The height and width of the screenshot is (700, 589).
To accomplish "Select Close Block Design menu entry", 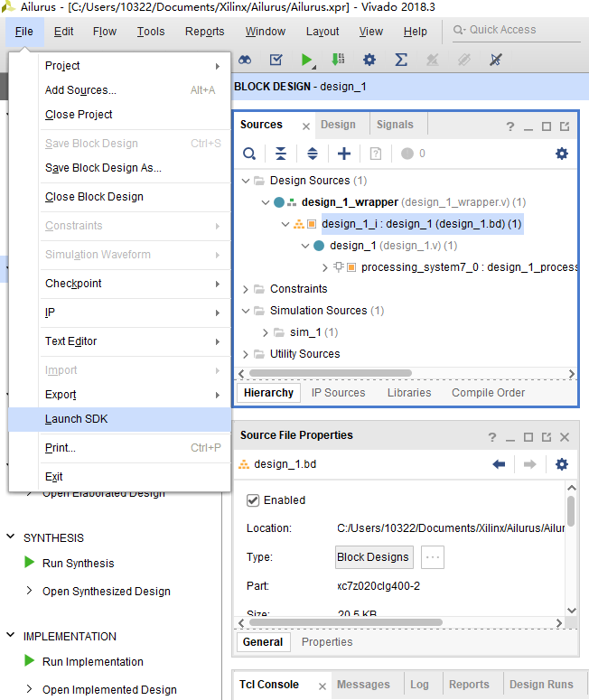I will click(x=119, y=197).
